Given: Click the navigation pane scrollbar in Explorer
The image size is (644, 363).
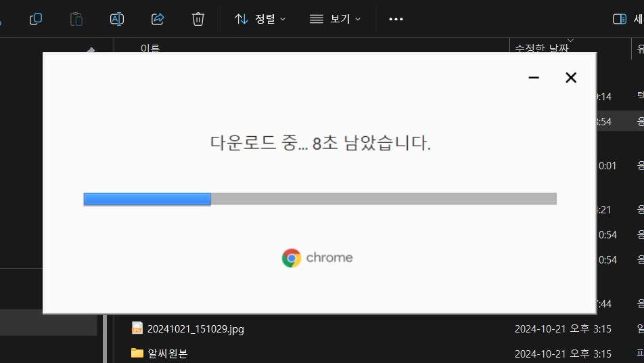Looking at the screenshot, I should (x=105, y=339).
